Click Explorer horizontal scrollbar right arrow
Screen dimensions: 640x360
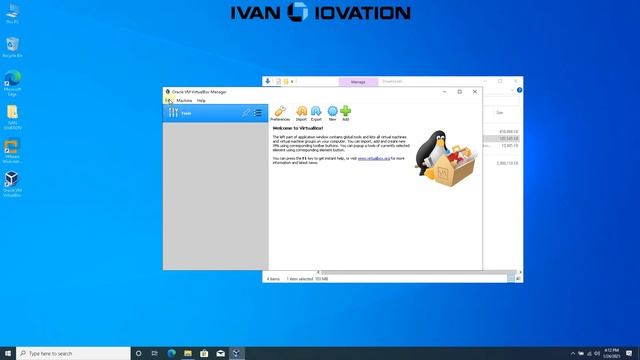coord(520,272)
